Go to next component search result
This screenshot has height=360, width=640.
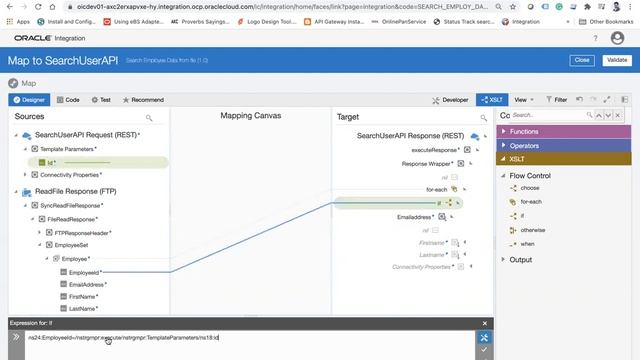click(x=608, y=116)
